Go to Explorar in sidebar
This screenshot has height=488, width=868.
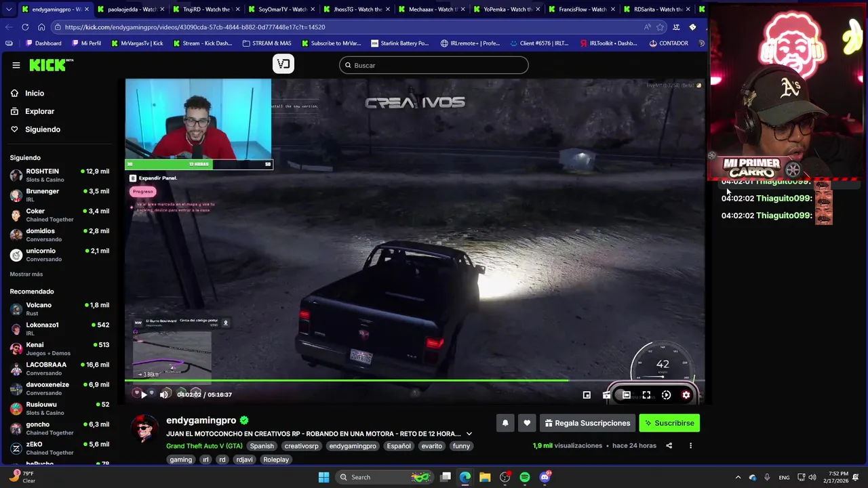coord(39,111)
